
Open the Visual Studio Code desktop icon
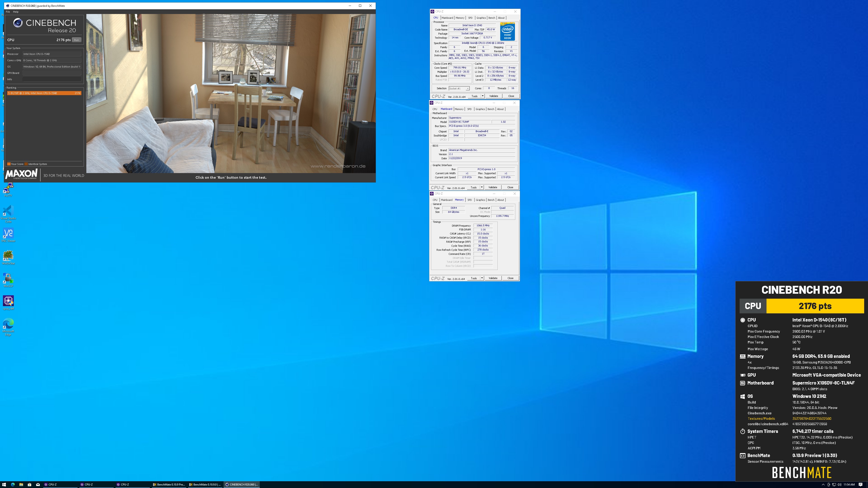(x=8, y=214)
